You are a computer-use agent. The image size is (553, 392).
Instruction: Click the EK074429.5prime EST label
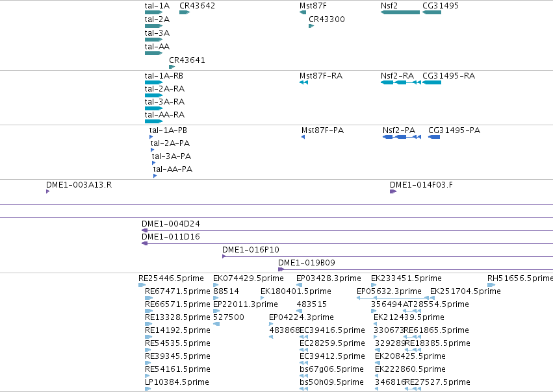click(x=248, y=278)
